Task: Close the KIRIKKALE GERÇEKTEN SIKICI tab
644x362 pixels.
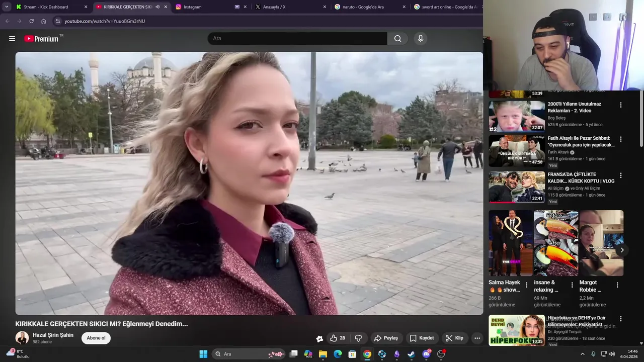Action: 166,7
